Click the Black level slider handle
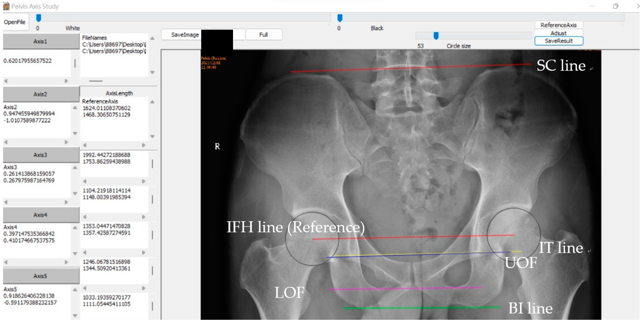 coord(340,18)
